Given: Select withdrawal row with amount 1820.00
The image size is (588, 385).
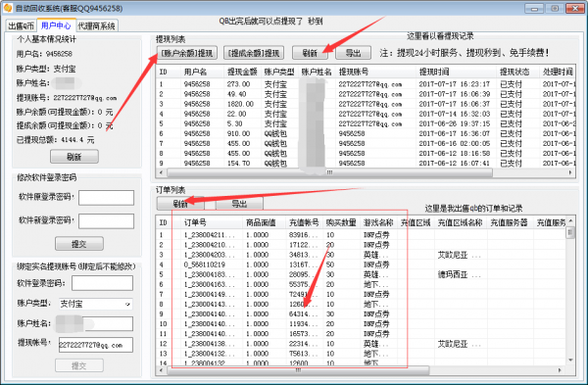Looking at the screenshot, I should pyautogui.click(x=365, y=104).
